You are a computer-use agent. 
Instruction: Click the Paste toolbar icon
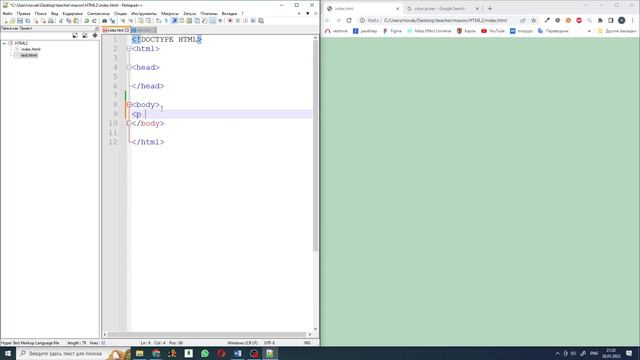[76, 20]
